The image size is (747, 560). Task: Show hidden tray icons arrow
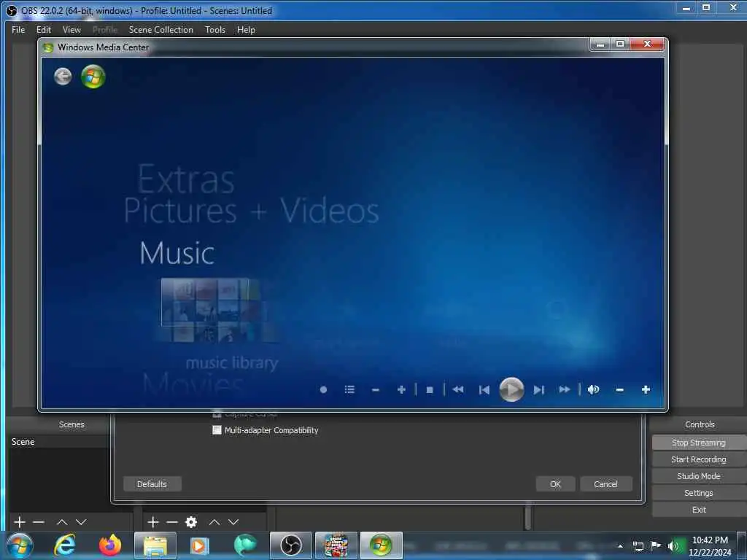pyautogui.click(x=620, y=546)
